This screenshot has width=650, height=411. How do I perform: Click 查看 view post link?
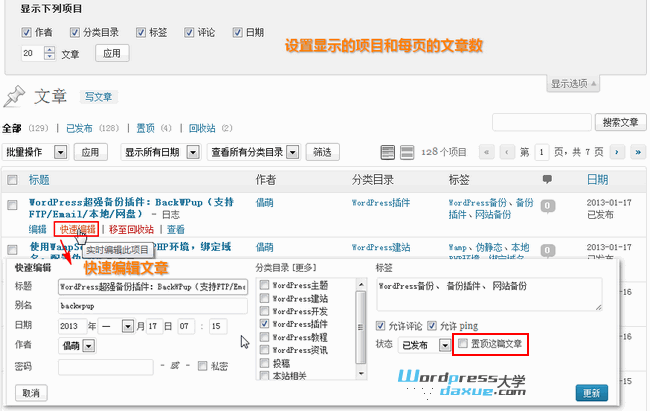(175, 229)
